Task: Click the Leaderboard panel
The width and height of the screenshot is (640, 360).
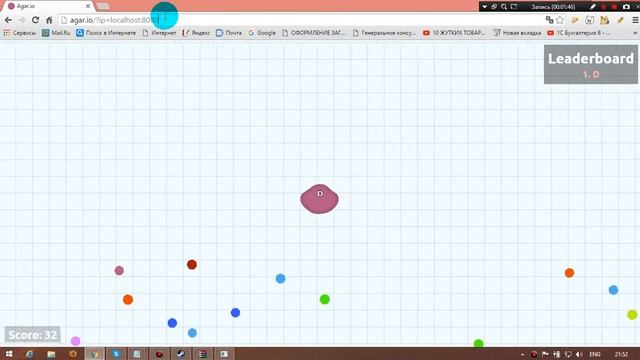Action: (x=591, y=64)
